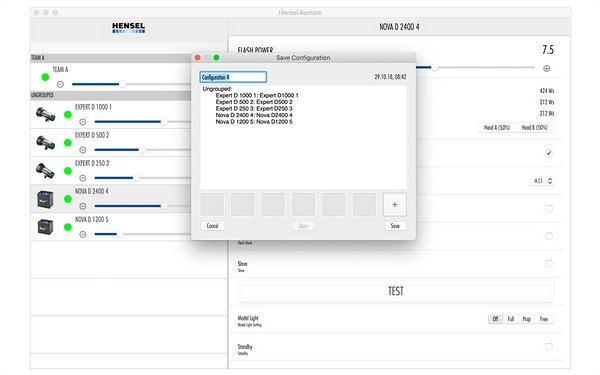Image resolution: width=600 pixels, height=375 pixels.
Task: Select the first empty configuration slot
Action: click(x=212, y=204)
